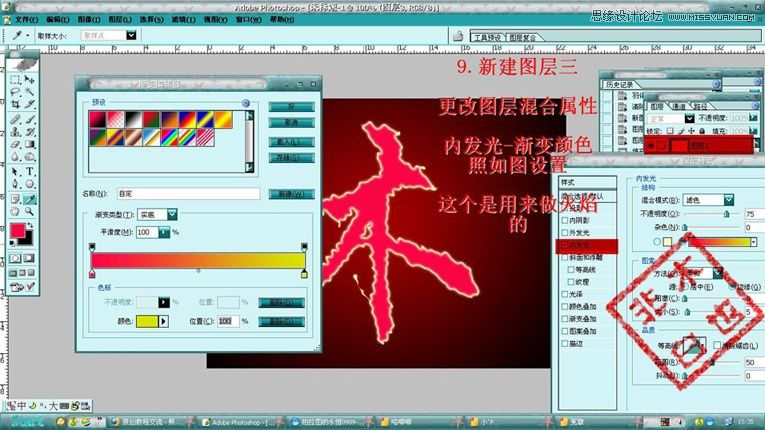Switch to Quick Mask mode
This screenshot has width=765, height=430.
click(29, 258)
